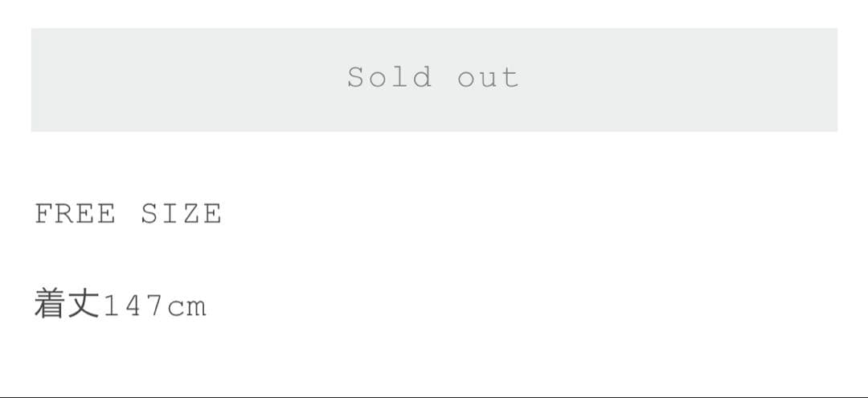Click the grayed-out Sold out button
Image resolution: width=868 pixels, height=398 pixels.
(434, 80)
